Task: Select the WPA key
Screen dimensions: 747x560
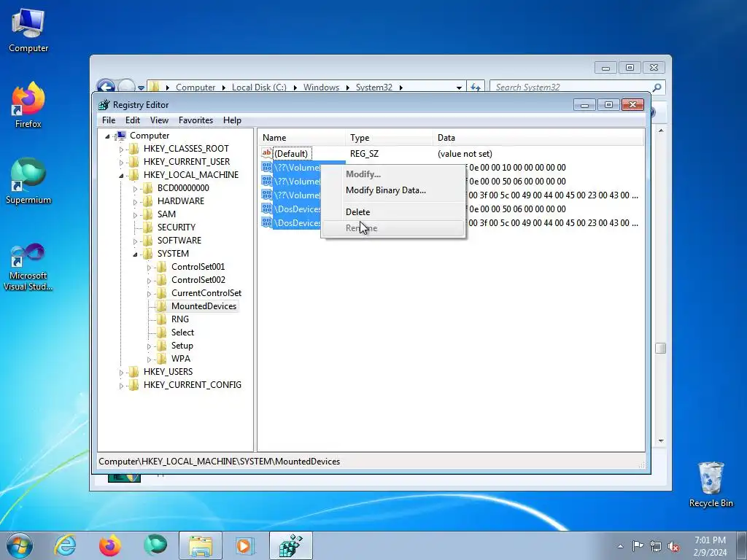Action: coord(181,359)
